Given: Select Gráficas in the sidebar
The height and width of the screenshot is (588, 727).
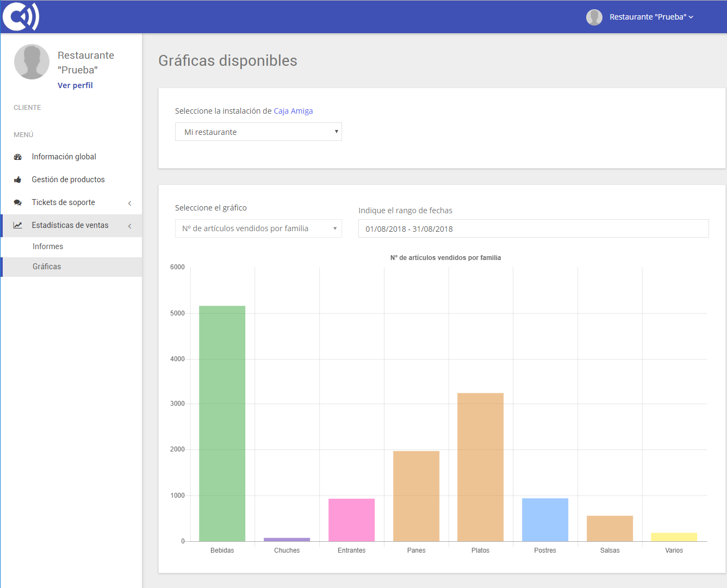Looking at the screenshot, I should [47, 267].
